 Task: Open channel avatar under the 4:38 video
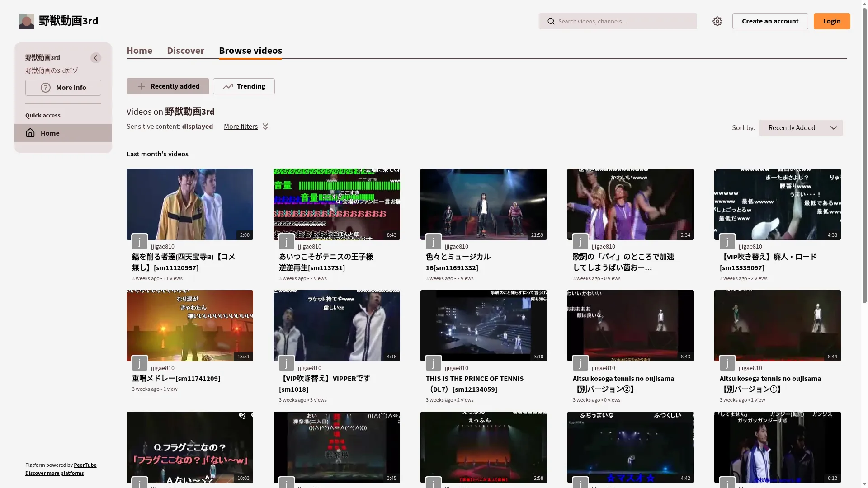(x=727, y=241)
